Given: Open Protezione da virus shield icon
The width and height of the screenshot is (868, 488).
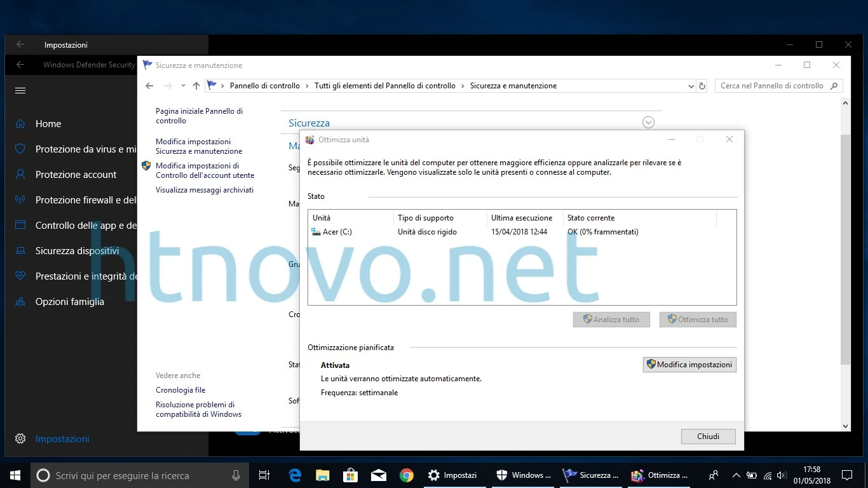Looking at the screenshot, I should [x=20, y=149].
